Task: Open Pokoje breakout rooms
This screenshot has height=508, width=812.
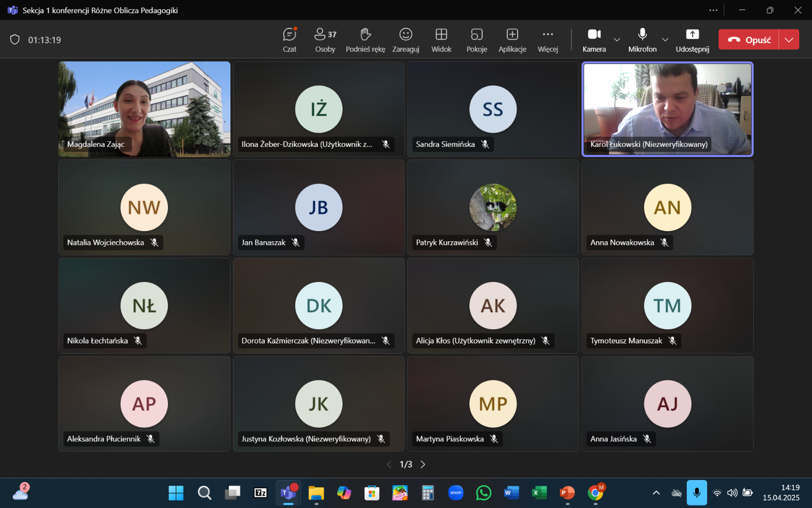Action: click(x=477, y=40)
